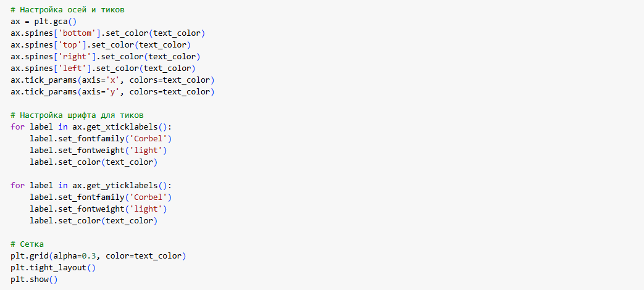The width and height of the screenshot is (644, 290).
Task: Click the plt.show() line
Action: [34, 280]
